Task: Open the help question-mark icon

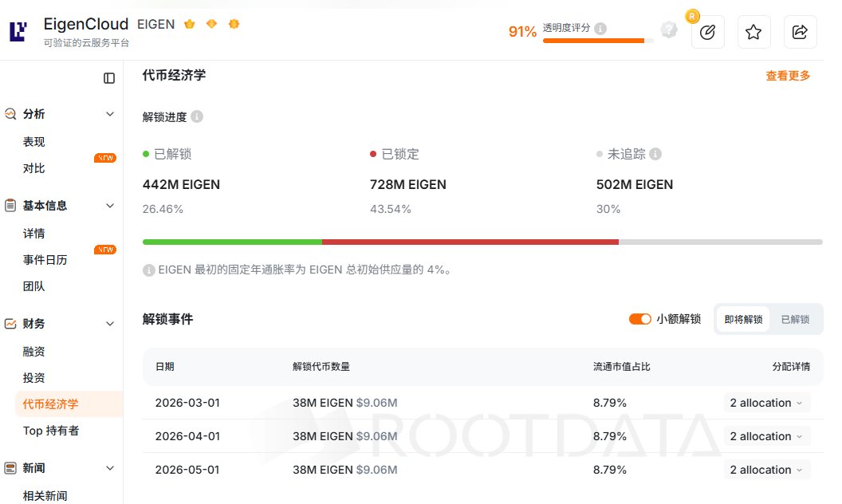Action: pyautogui.click(x=668, y=30)
